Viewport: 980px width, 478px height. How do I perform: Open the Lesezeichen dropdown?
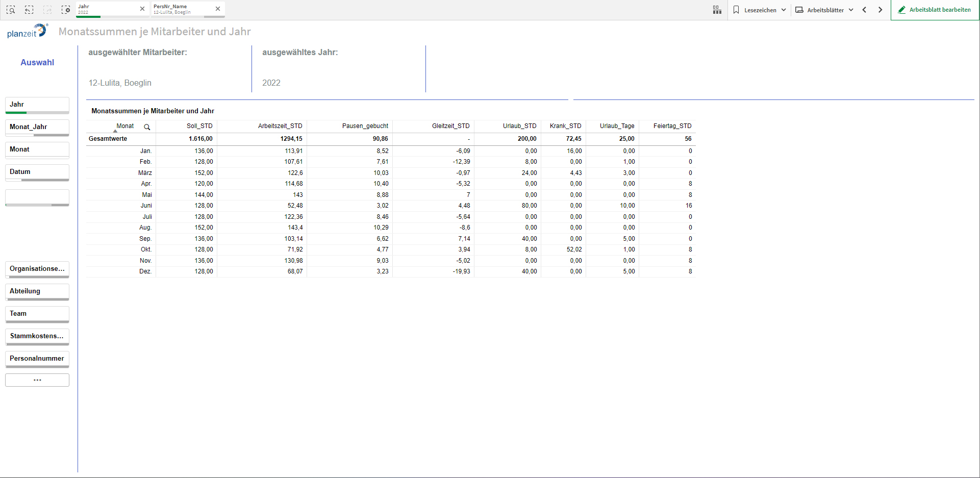pyautogui.click(x=759, y=10)
